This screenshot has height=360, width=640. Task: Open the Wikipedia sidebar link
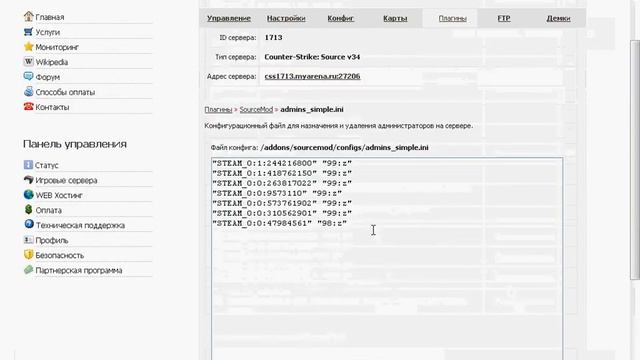click(x=52, y=62)
